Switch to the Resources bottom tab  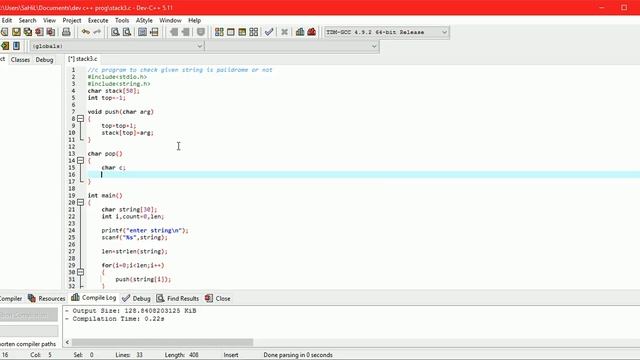click(x=47, y=298)
